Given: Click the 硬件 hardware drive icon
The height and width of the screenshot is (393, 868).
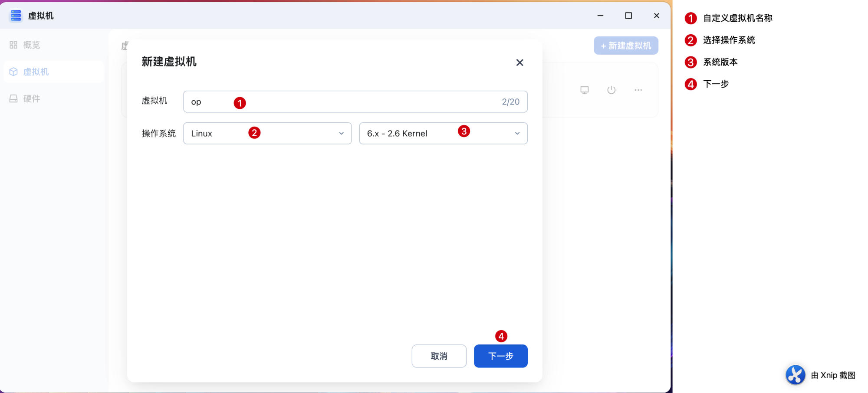Looking at the screenshot, I should [x=13, y=99].
